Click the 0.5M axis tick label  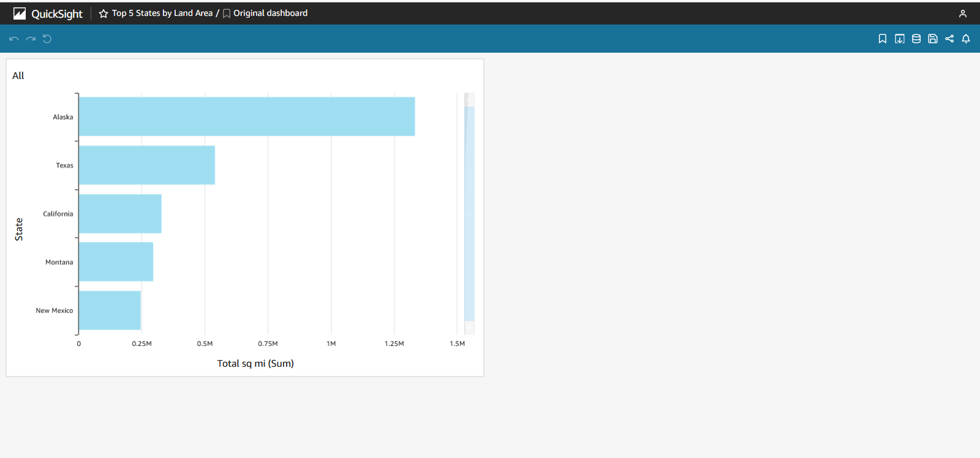pos(205,343)
